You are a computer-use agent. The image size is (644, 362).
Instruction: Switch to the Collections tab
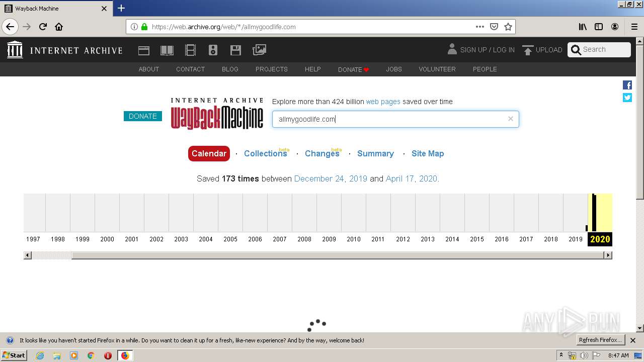pos(266,153)
